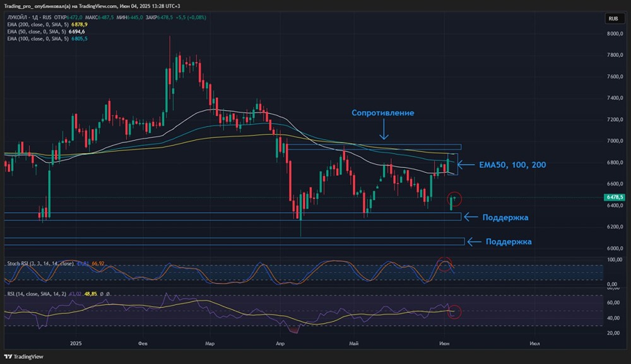Click the Май label on time axis
631x364 pixels.
353,343
